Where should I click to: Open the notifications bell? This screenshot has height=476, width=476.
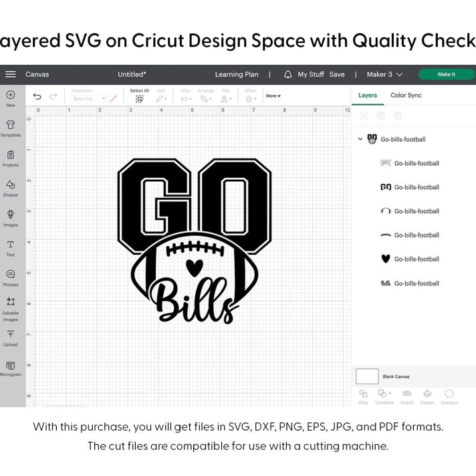pyautogui.click(x=287, y=74)
